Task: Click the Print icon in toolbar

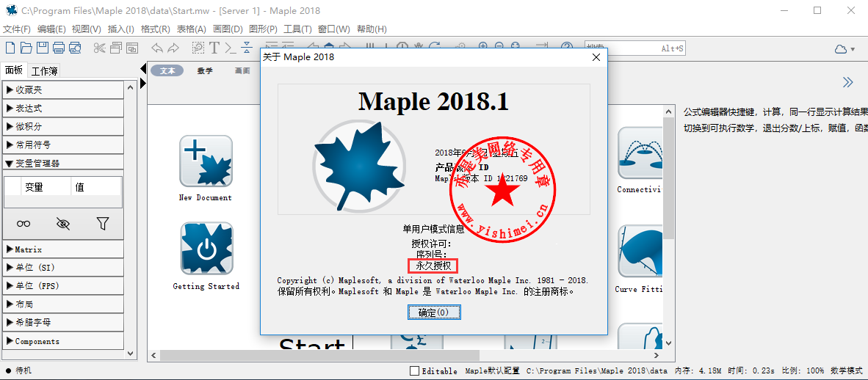Action: click(59, 48)
